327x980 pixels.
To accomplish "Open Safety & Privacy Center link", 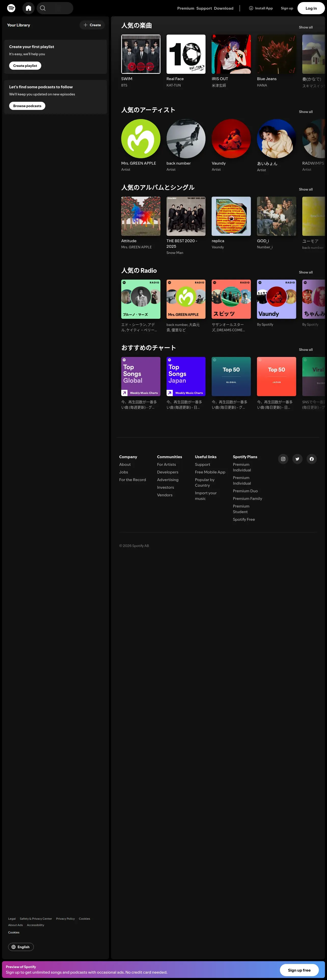I will click(x=36, y=919).
